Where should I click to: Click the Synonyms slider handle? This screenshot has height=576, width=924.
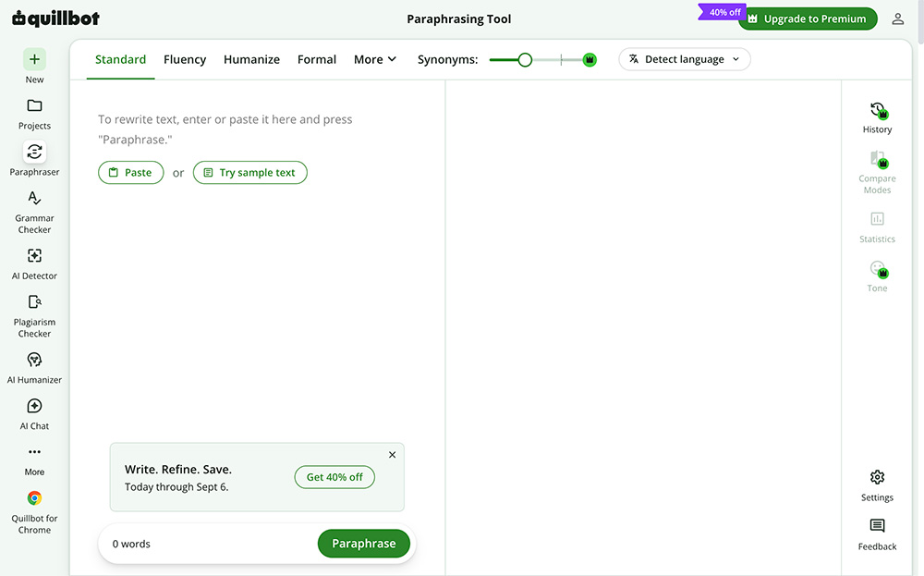point(525,59)
